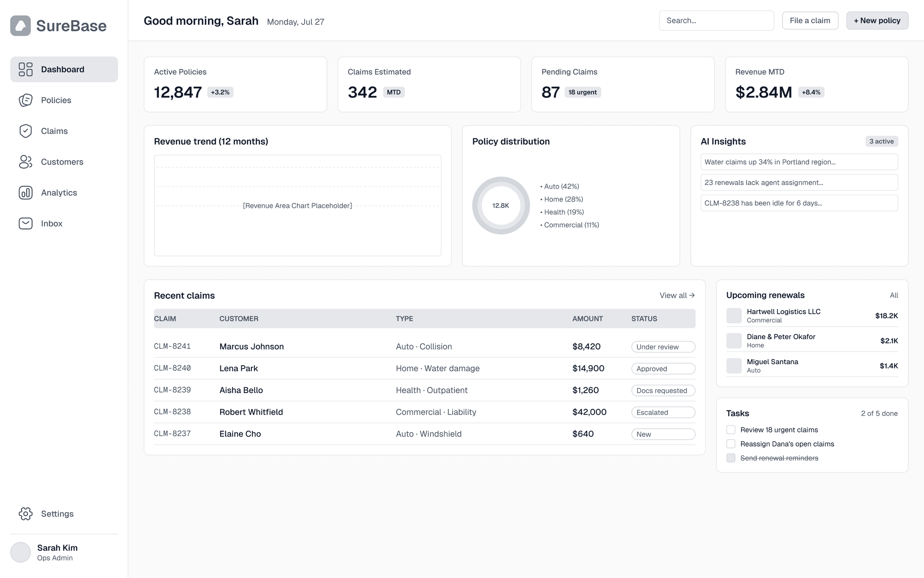Screen dimensions: 924x578
Task: Click the Auto (42%) legend entry
Action: pos(559,187)
